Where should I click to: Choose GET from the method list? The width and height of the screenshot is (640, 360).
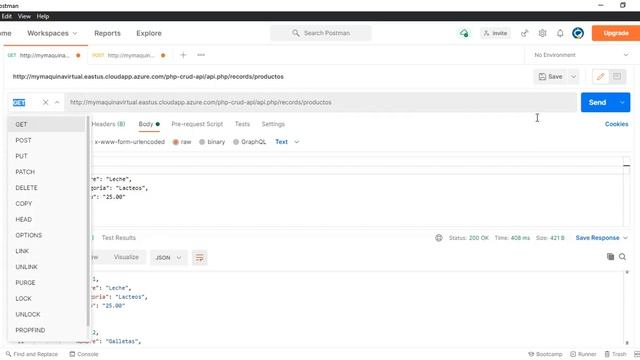tap(46, 124)
